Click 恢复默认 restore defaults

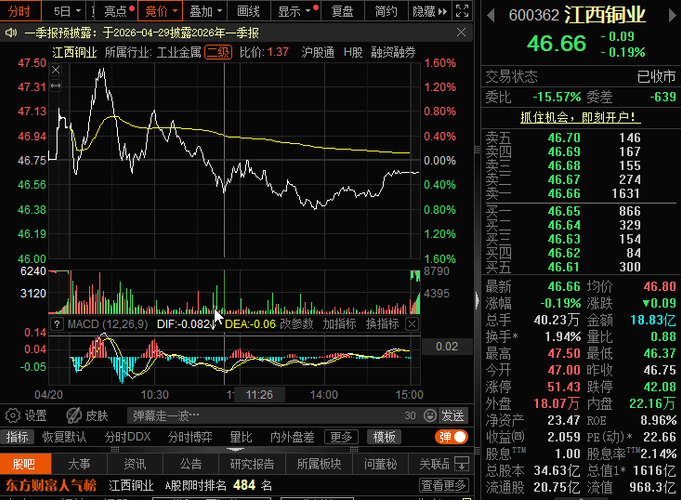coord(64,437)
